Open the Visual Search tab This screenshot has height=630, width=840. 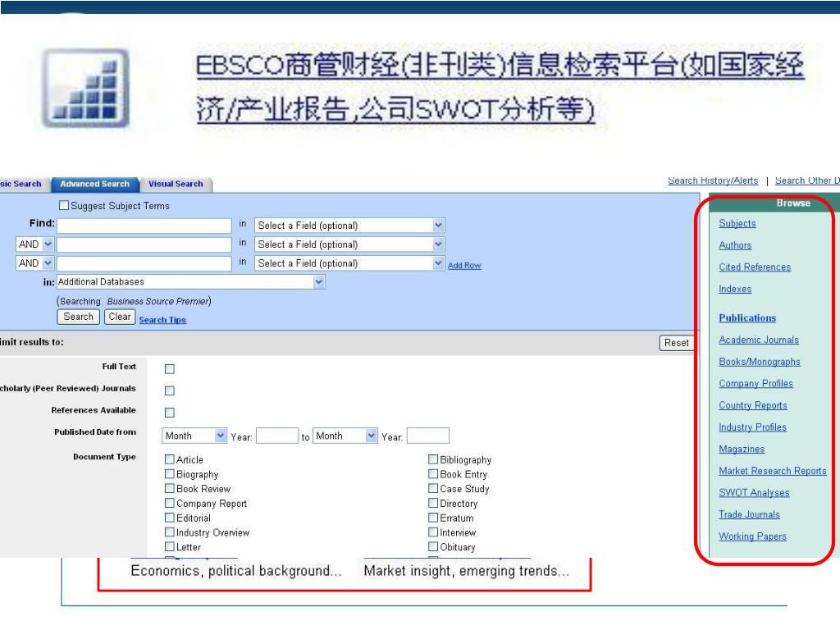point(176,184)
